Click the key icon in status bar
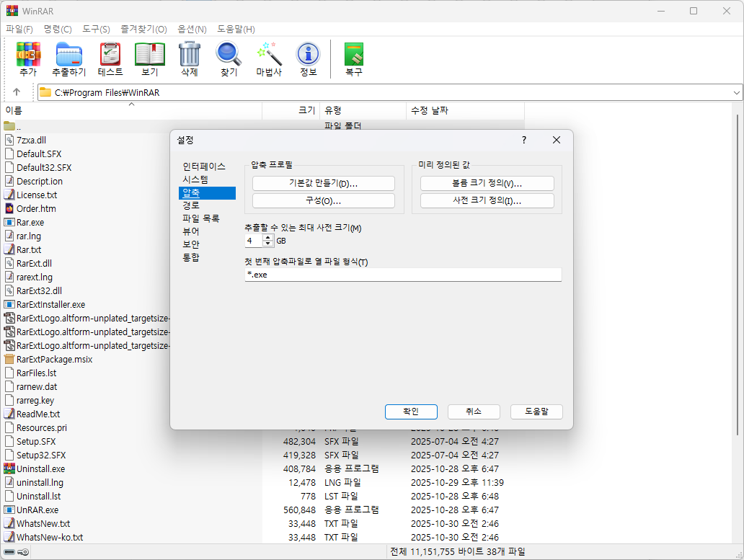This screenshot has width=744, height=560. pyautogui.click(x=23, y=552)
